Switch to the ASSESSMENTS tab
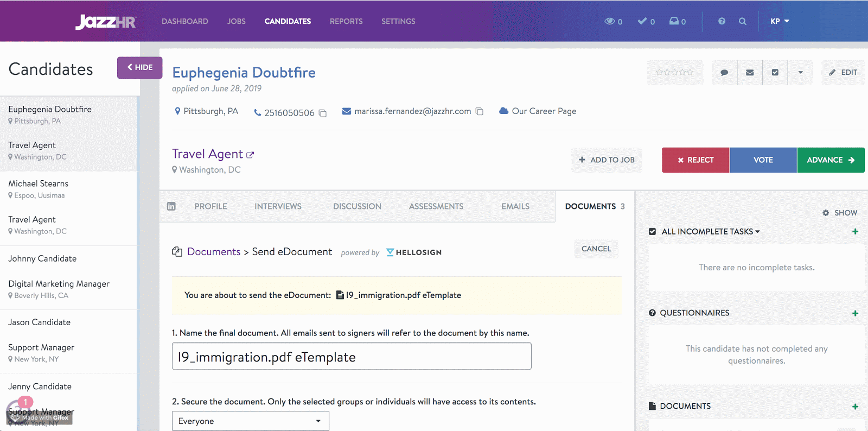 click(436, 206)
